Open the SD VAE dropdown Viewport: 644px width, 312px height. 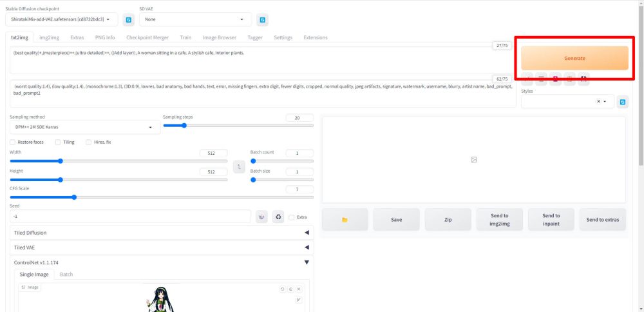click(x=195, y=19)
